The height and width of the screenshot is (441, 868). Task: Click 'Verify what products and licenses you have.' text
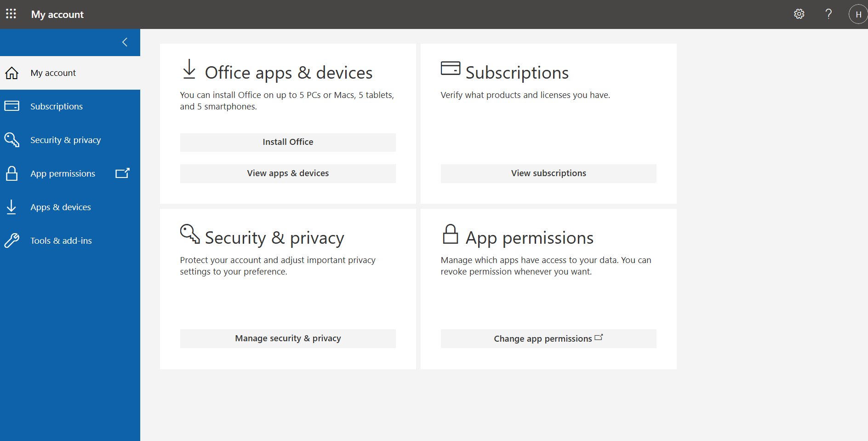pyautogui.click(x=525, y=95)
